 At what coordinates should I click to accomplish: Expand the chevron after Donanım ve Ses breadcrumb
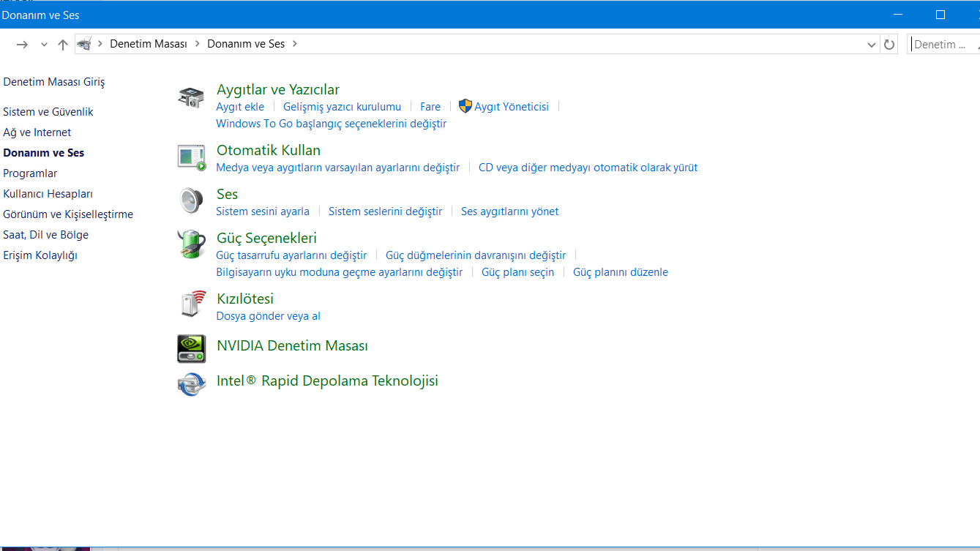click(x=294, y=44)
